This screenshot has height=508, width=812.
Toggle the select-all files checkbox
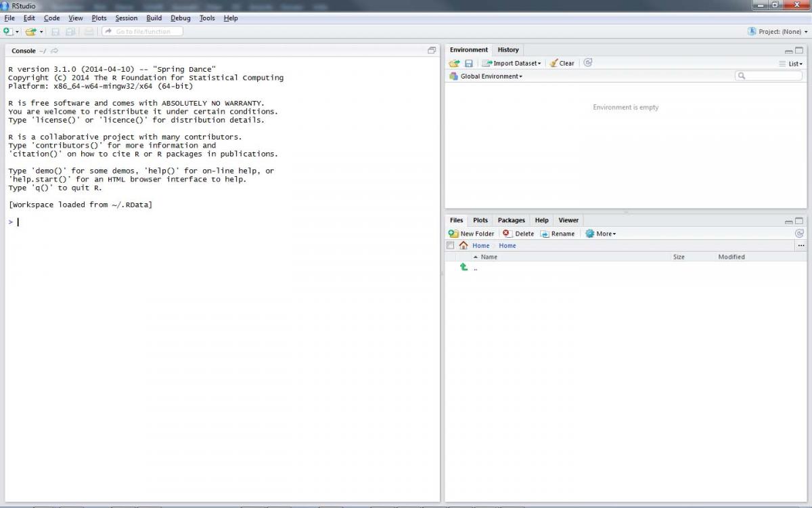(451, 245)
